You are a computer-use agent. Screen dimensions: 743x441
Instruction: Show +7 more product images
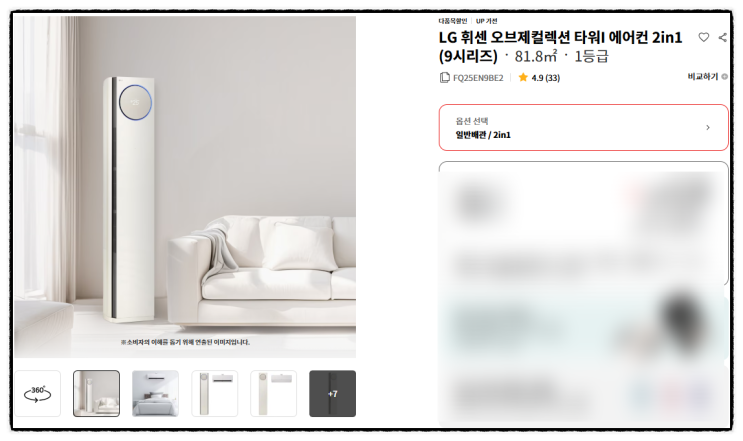point(333,394)
